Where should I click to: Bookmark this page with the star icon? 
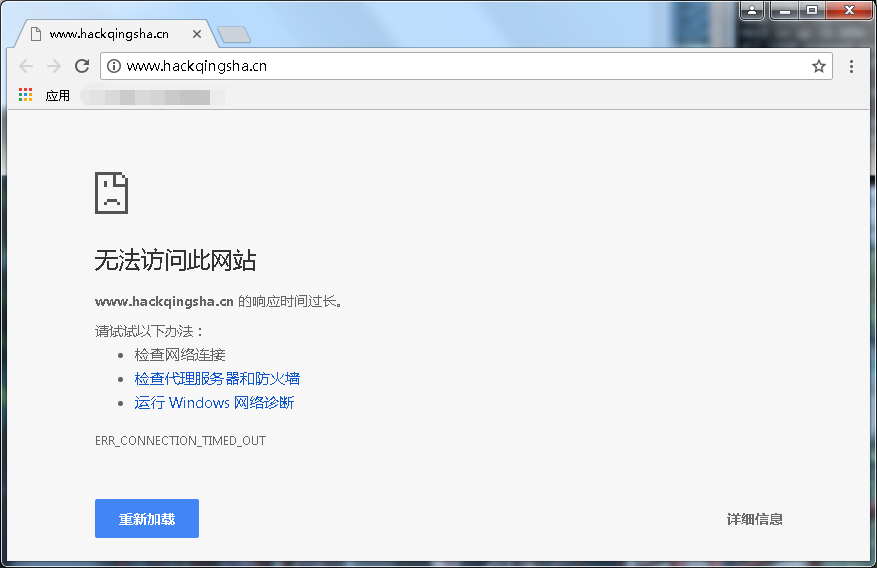pos(819,66)
